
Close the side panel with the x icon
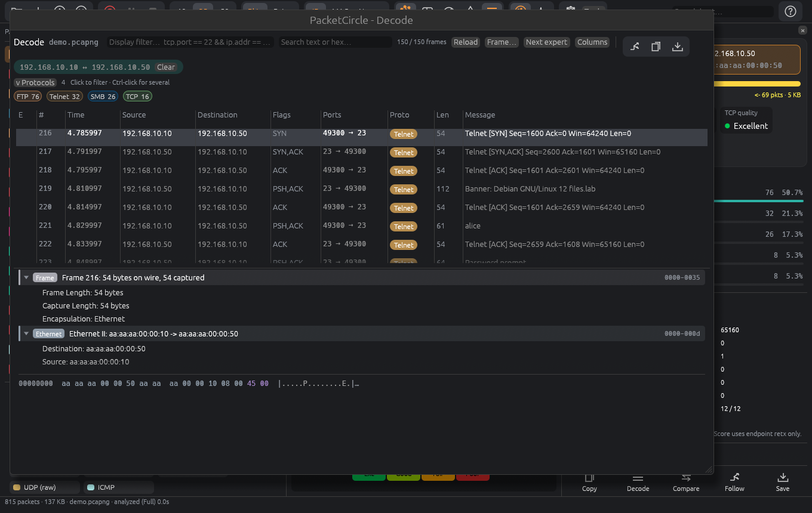coord(802,30)
